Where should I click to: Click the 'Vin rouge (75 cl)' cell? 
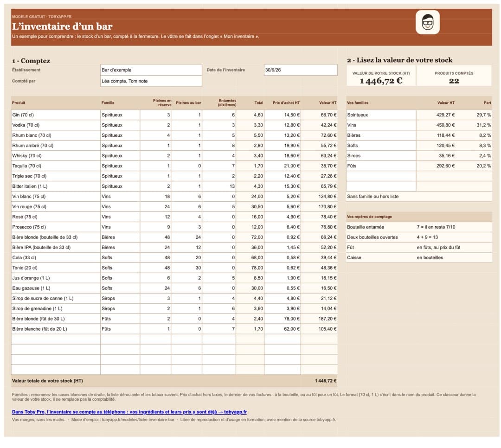[x=56, y=207]
